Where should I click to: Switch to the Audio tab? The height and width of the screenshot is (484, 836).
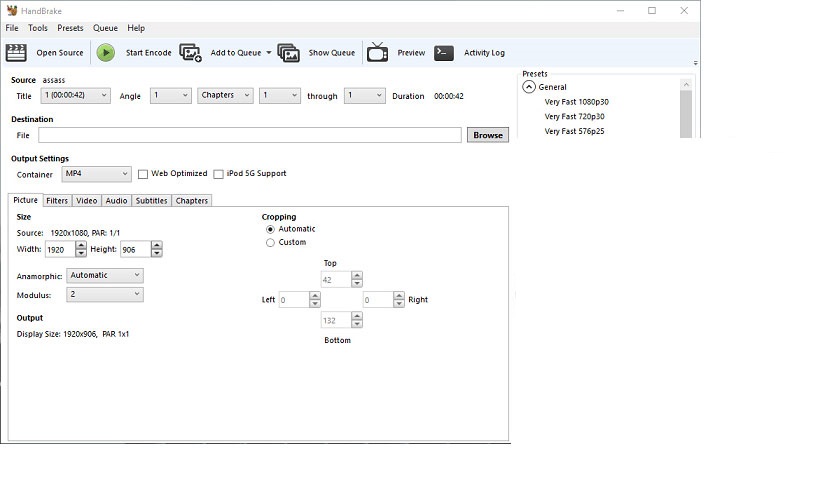116,200
